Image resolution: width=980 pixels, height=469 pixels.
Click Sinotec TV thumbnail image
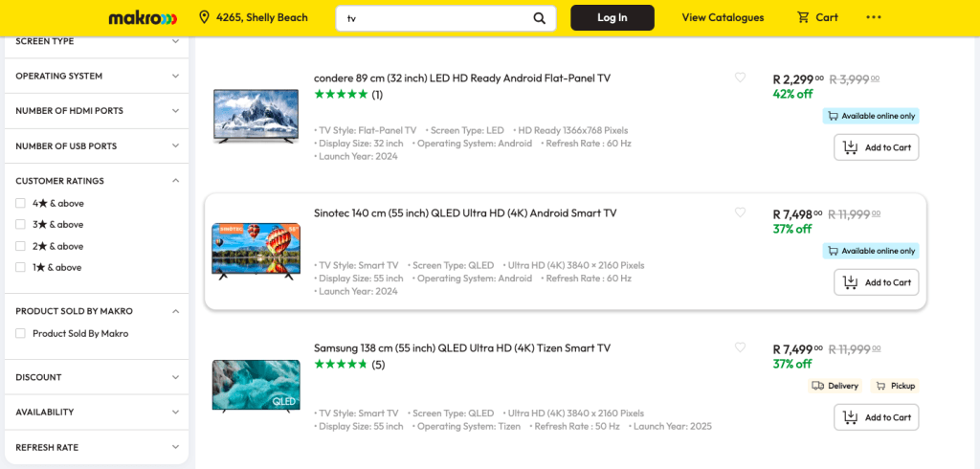point(256,251)
